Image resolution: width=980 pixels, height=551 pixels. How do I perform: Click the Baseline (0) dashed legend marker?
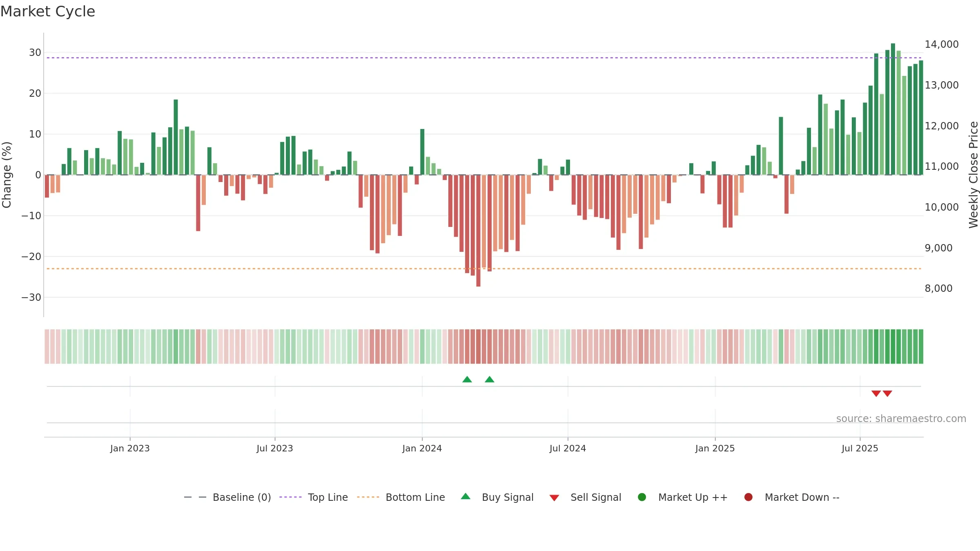195,497
